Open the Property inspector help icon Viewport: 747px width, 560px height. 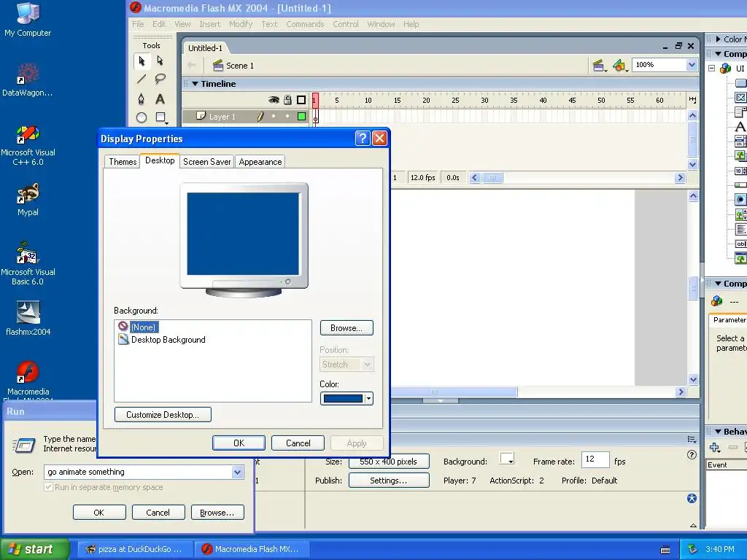(692, 455)
